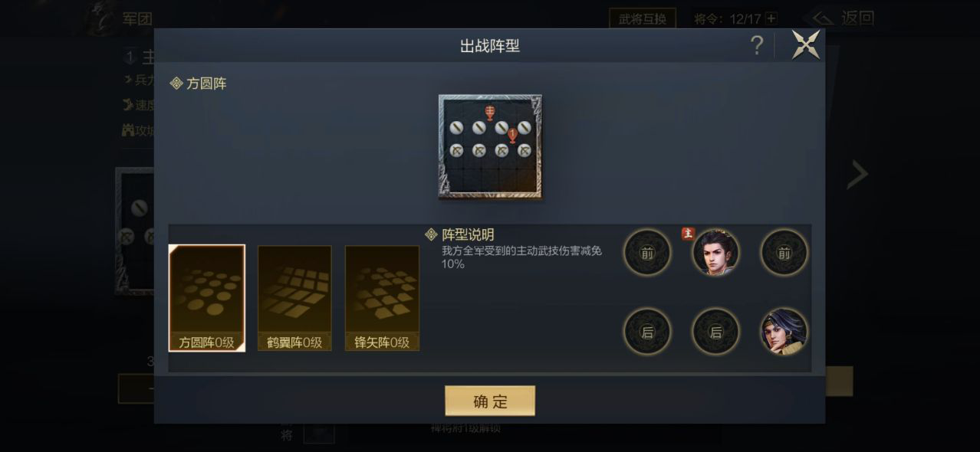Screen dimensions: 980x452
Task: Click 返回 to go back
Action: [843, 18]
